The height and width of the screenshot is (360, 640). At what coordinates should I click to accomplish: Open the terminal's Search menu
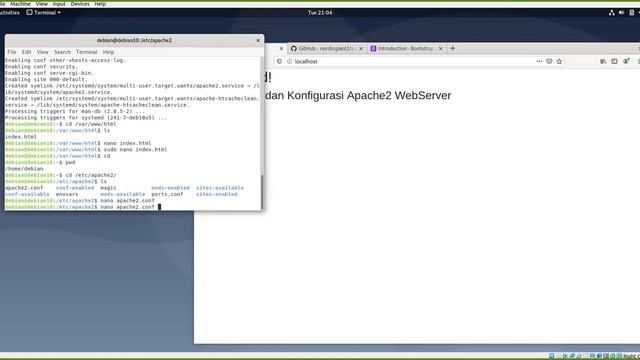62,52
